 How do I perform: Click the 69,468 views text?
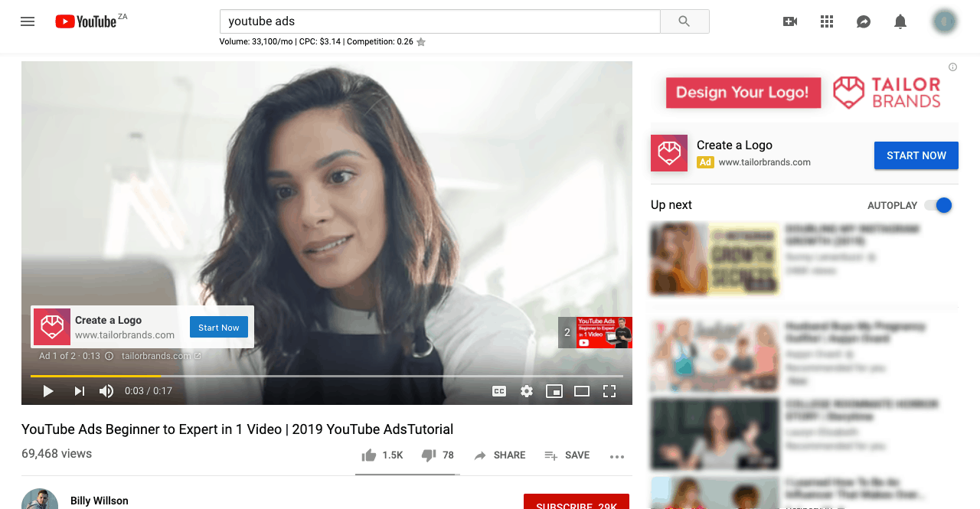coord(57,454)
